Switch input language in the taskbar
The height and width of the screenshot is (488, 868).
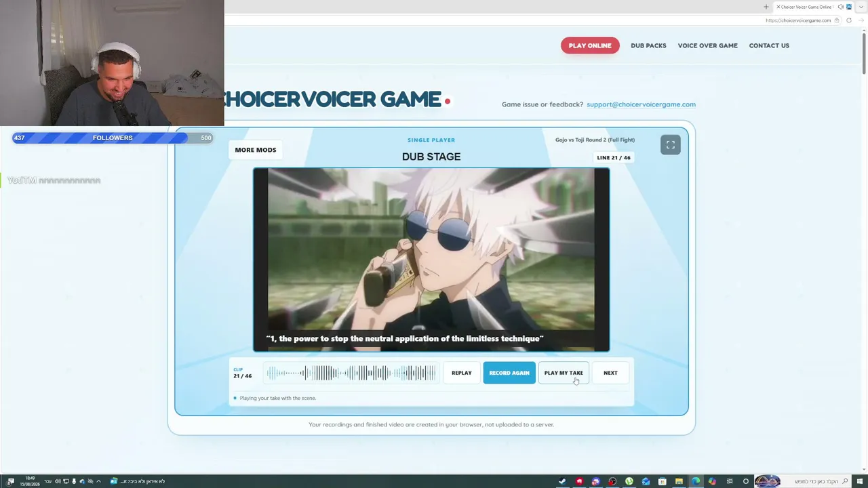pyautogui.click(x=47, y=481)
